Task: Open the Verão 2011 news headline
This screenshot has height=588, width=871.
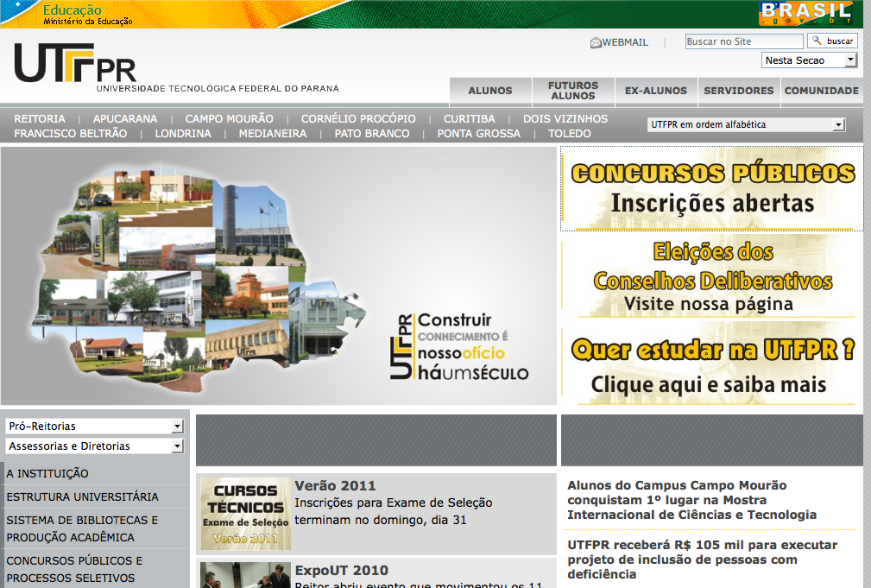Action: pos(335,485)
